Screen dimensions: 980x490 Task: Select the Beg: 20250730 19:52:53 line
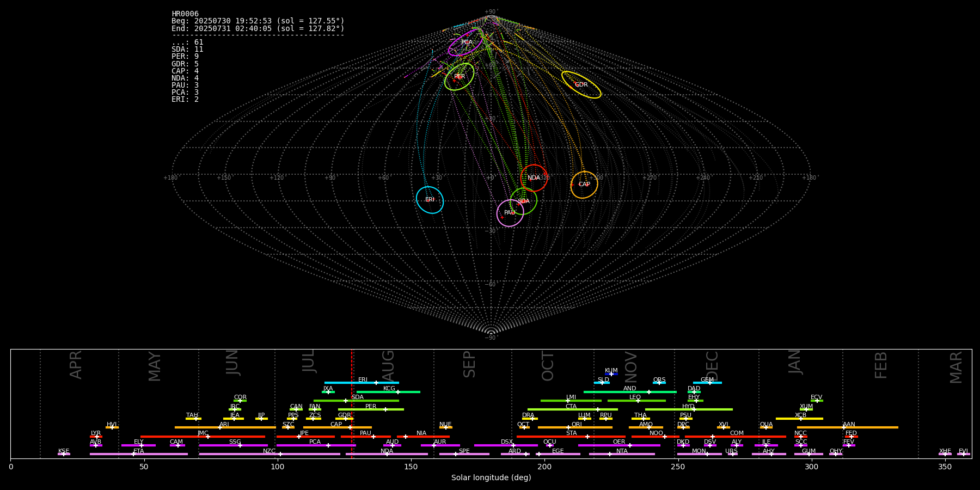tap(258, 21)
